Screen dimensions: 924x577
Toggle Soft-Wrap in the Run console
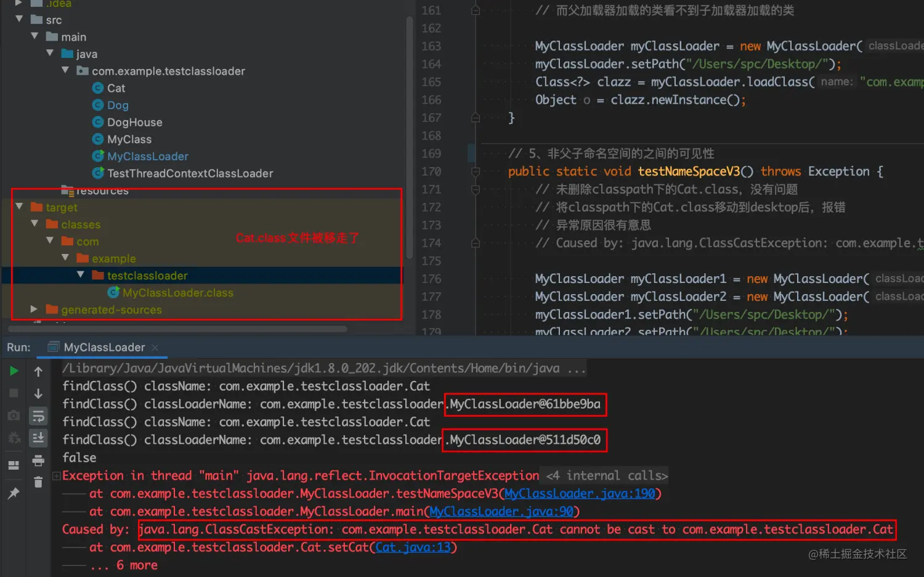(38, 416)
